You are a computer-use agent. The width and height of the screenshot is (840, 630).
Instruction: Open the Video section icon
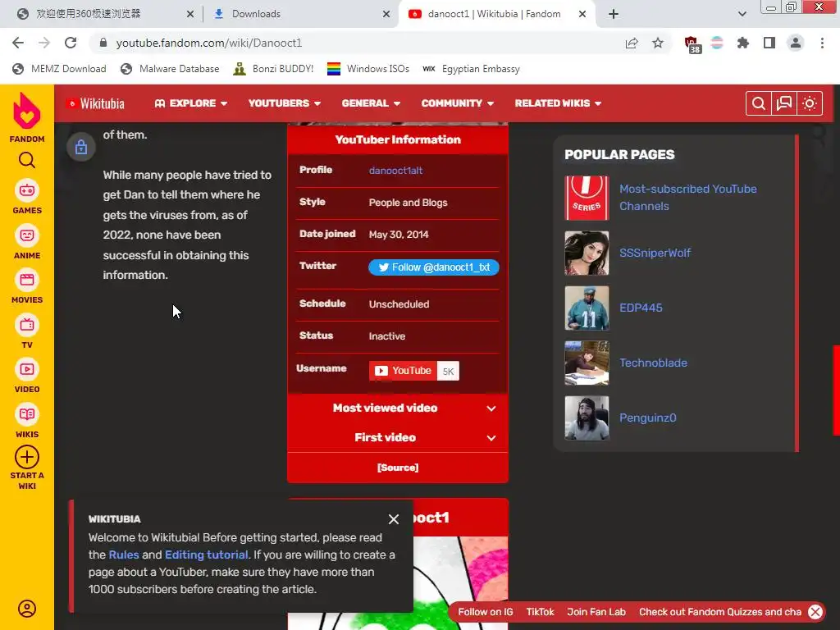27,369
